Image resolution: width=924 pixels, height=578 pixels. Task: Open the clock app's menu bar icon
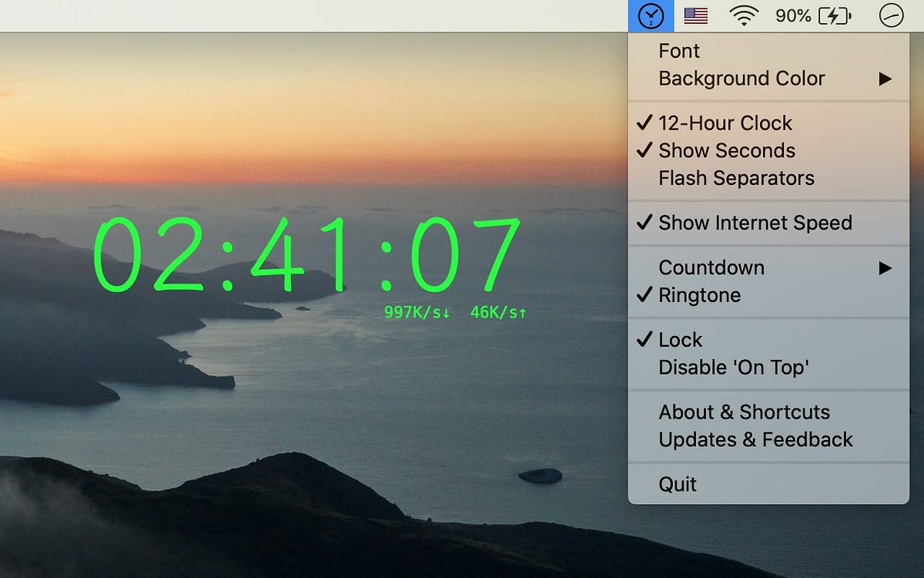651,15
